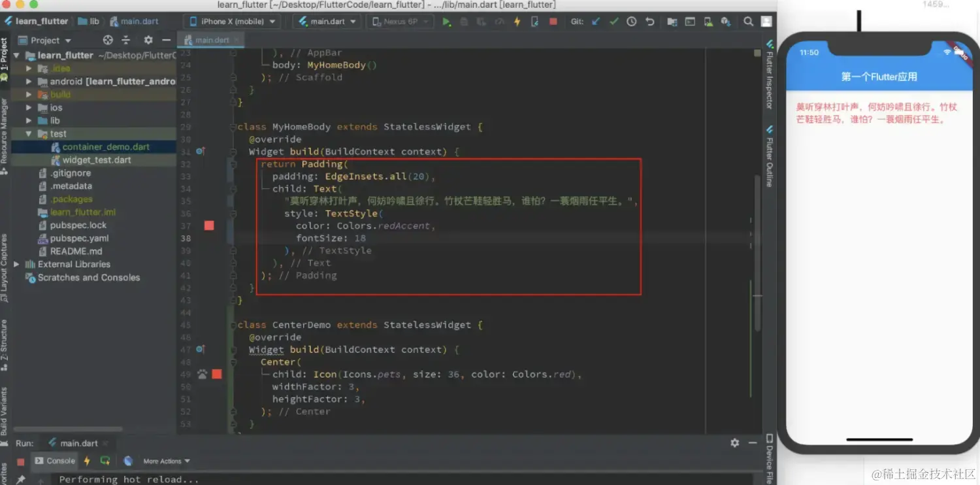This screenshot has width=980, height=485.
Task: Open Flutter Inspector side tab
Action: (x=769, y=74)
